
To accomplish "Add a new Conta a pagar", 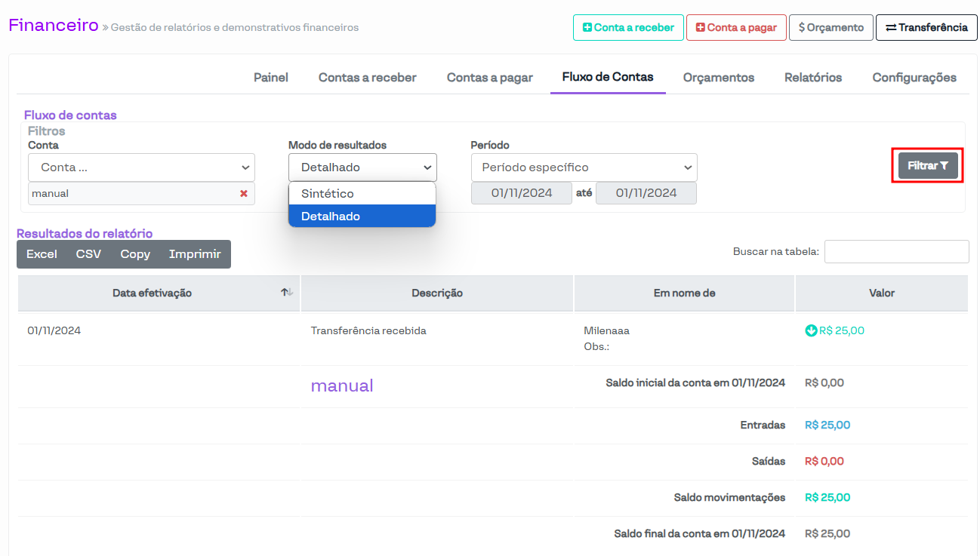I will coord(736,27).
